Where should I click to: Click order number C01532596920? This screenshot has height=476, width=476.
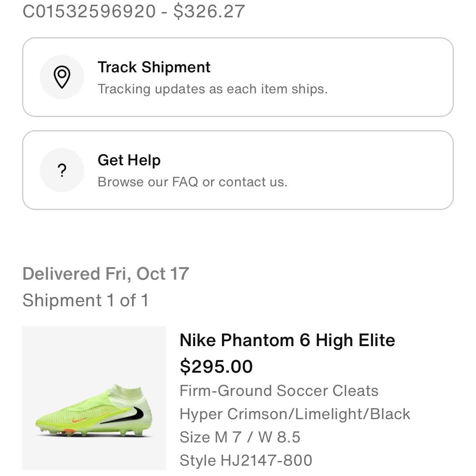click(x=89, y=11)
